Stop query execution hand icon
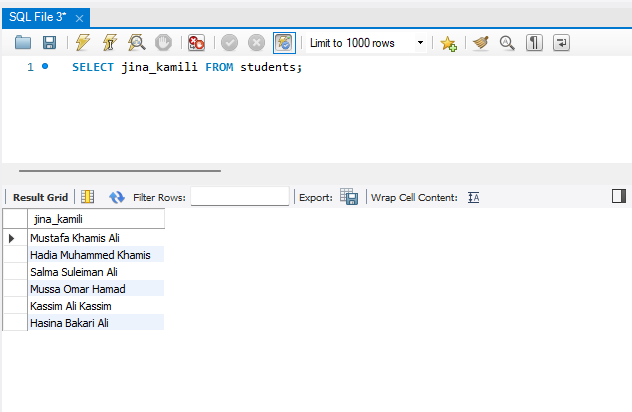632x412 pixels. (163, 42)
